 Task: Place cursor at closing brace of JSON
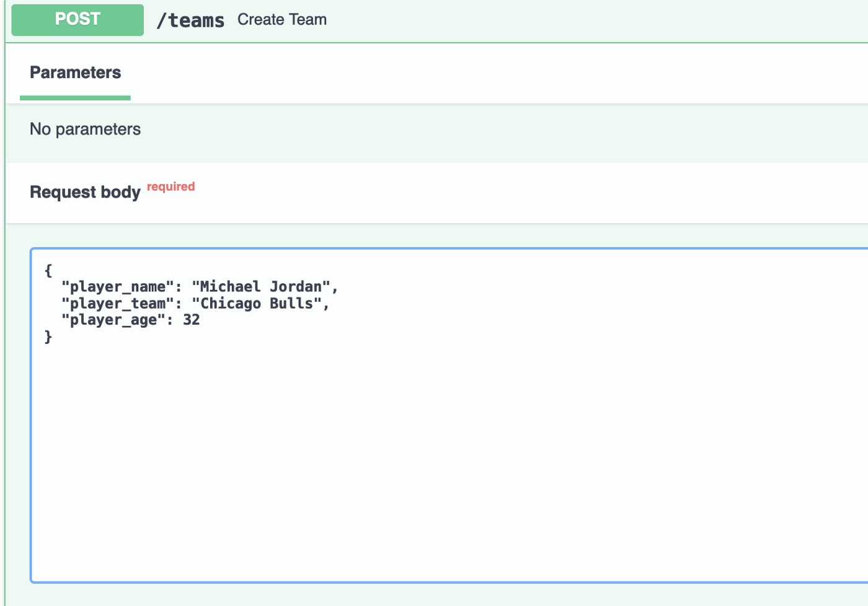click(x=48, y=337)
